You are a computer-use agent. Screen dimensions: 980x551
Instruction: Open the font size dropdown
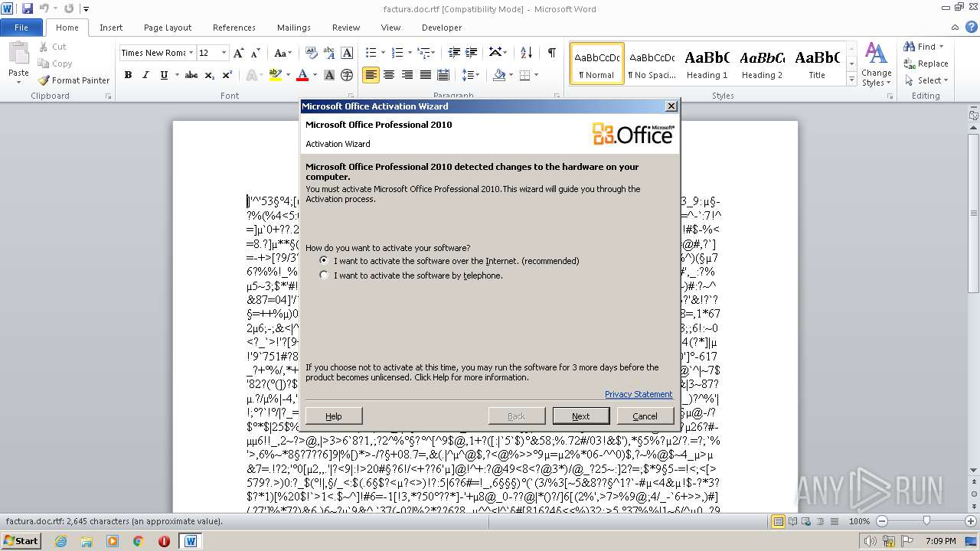(x=224, y=53)
